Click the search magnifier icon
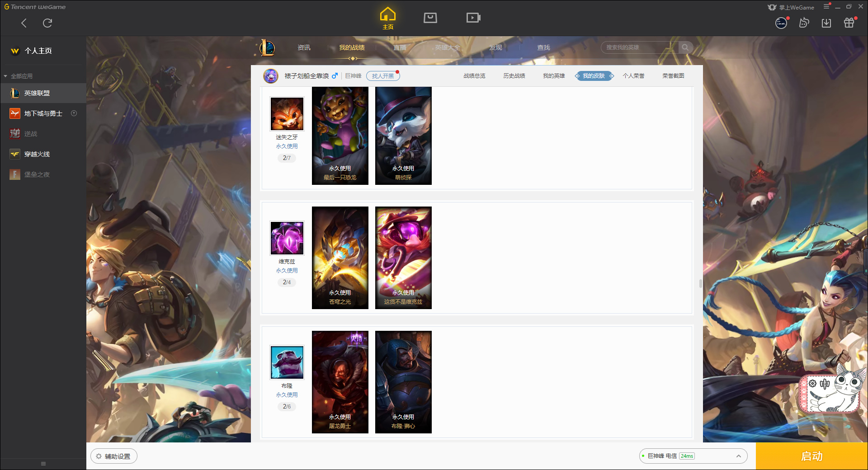 point(685,47)
